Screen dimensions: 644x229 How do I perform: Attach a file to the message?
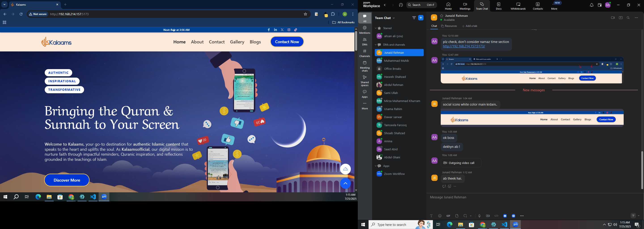[x=457, y=216]
